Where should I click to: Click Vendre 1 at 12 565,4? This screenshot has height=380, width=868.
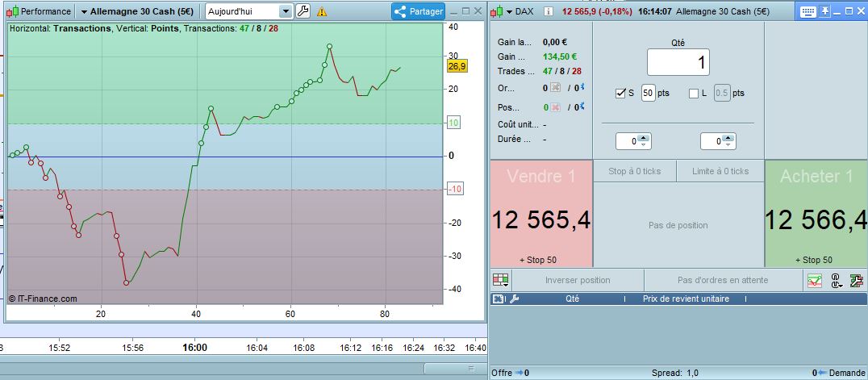point(540,214)
